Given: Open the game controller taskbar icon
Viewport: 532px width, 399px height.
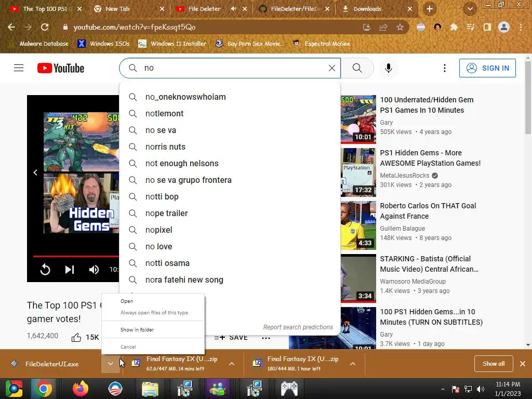Looking at the screenshot, I should [289, 389].
